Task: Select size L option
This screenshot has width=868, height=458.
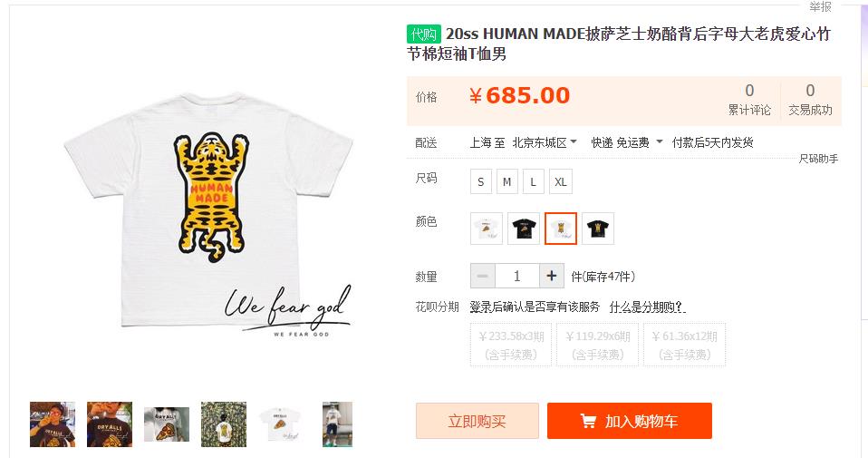Action: click(x=533, y=181)
